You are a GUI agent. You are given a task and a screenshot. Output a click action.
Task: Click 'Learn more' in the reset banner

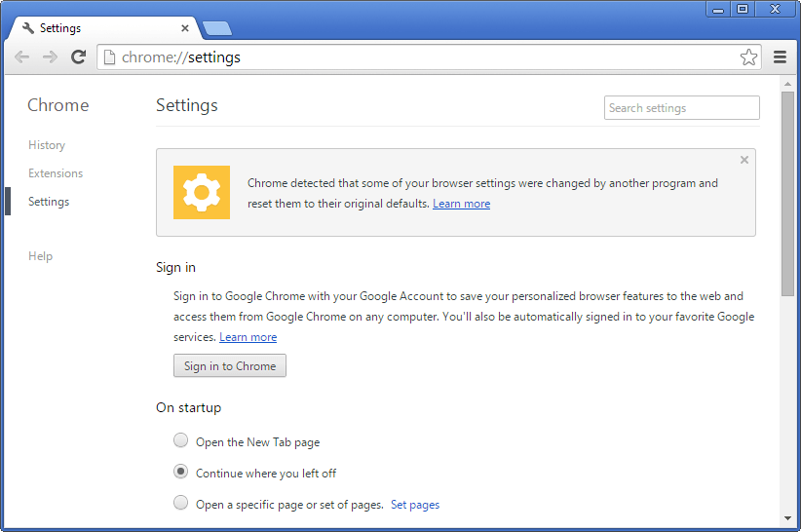click(461, 204)
